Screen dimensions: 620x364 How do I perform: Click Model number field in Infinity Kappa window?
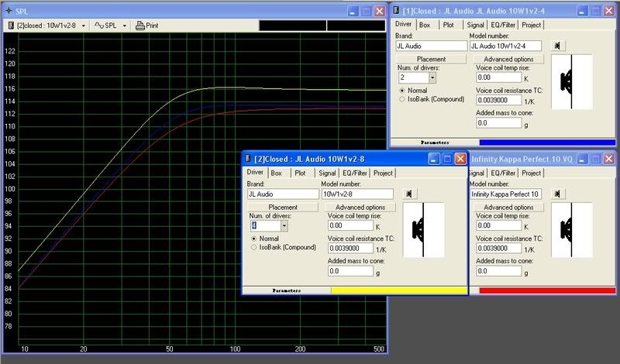pyautogui.click(x=505, y=194)
